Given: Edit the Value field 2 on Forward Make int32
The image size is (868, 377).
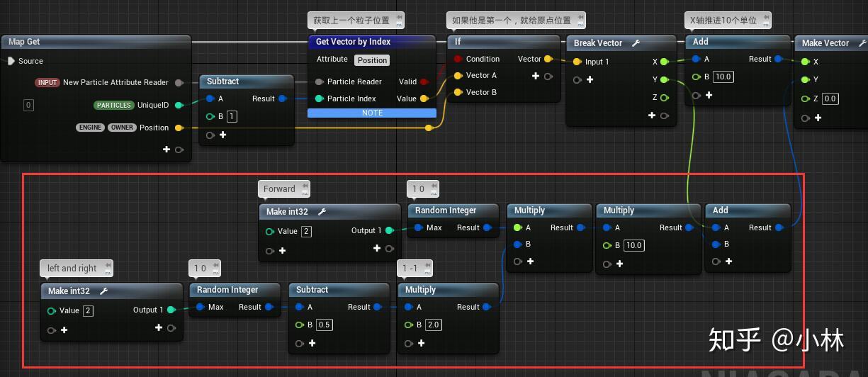Looking at the screenshot, I should pyautogui.click(x=306, y=231).
